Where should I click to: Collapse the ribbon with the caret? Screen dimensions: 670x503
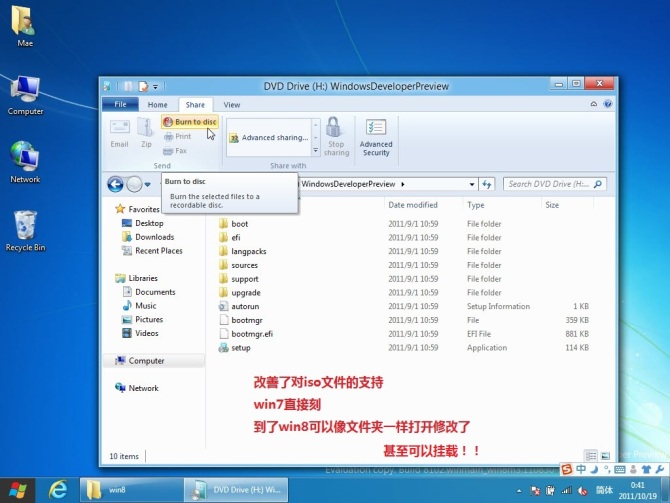tap(594, 104)
